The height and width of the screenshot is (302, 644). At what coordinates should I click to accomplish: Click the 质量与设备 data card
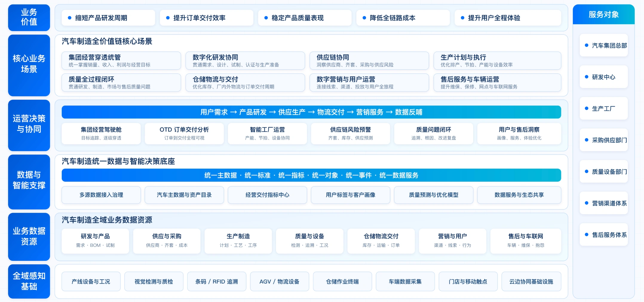(x=309, y=241)
